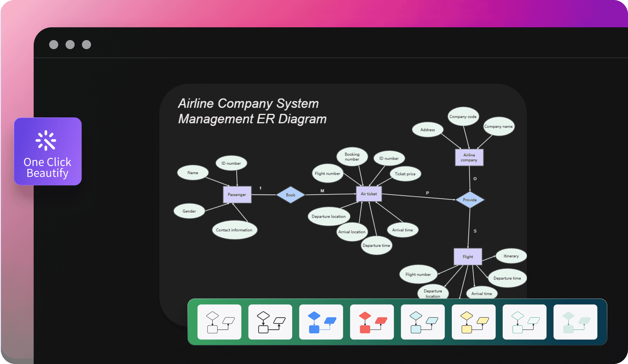
Task: Click the Provide relationship diamond
Action: pos(470,200)
